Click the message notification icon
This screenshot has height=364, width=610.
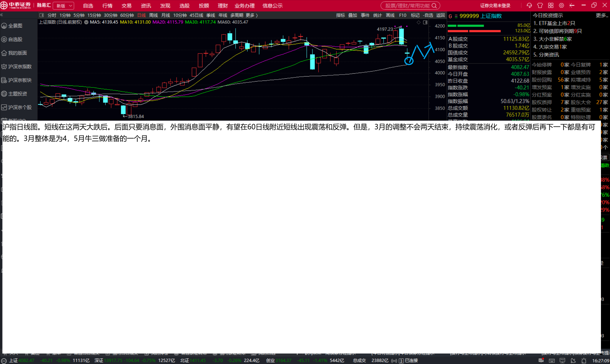541,360
